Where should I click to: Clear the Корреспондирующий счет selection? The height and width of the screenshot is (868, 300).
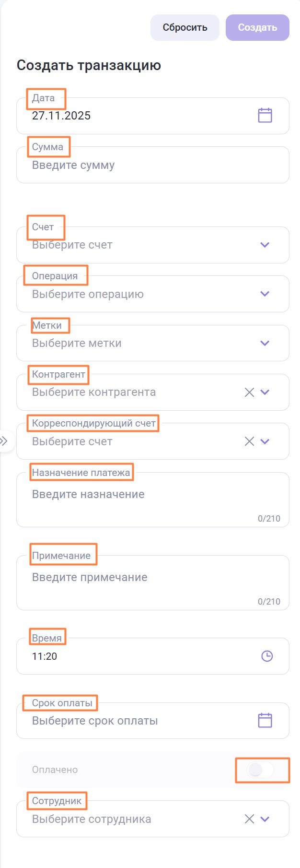coord(249,441)
